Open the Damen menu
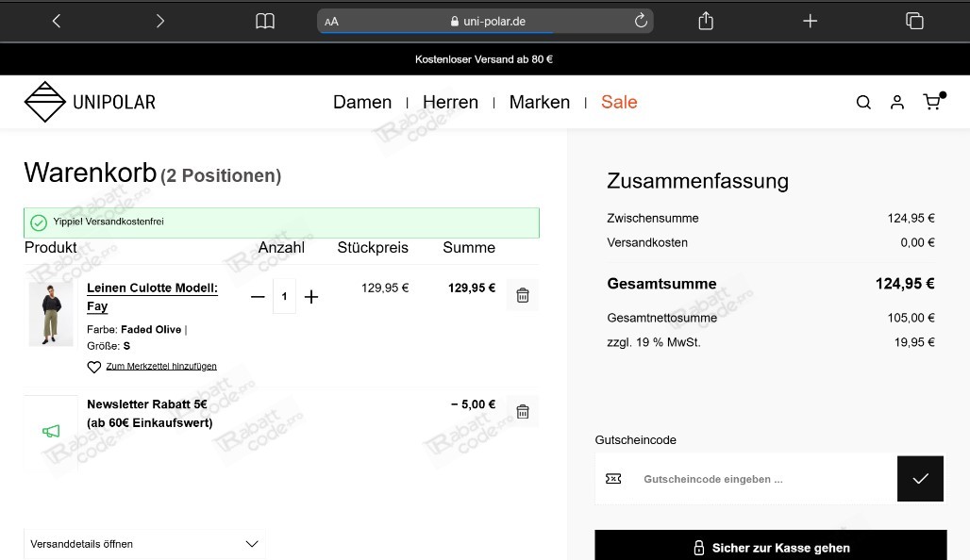The height and width of the screenshot is (560, 970). pos(362,102)
